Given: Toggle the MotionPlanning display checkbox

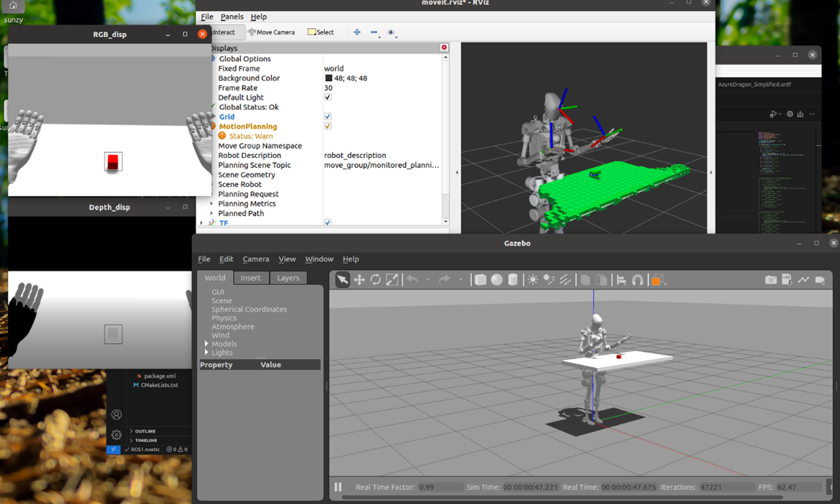Looking at the screenshot, I should (328, 126).
